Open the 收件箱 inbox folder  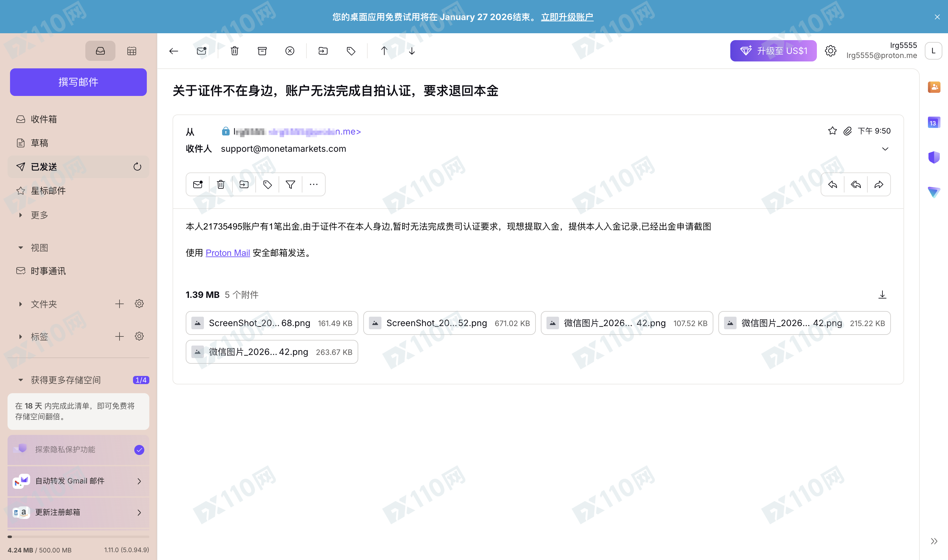[43, 119]
